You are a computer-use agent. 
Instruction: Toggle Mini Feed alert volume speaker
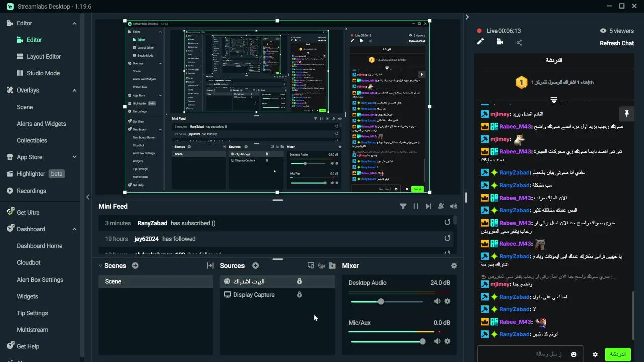pyautogui.click(x=454, y=206)
